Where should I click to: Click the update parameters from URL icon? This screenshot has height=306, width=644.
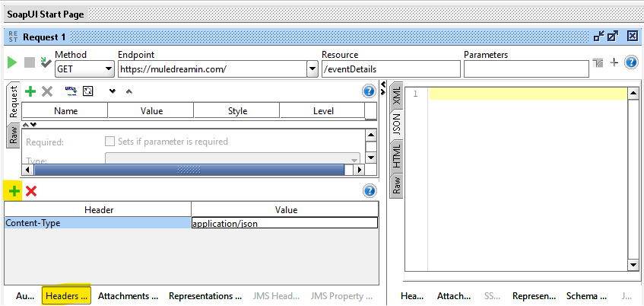(71, 91)
